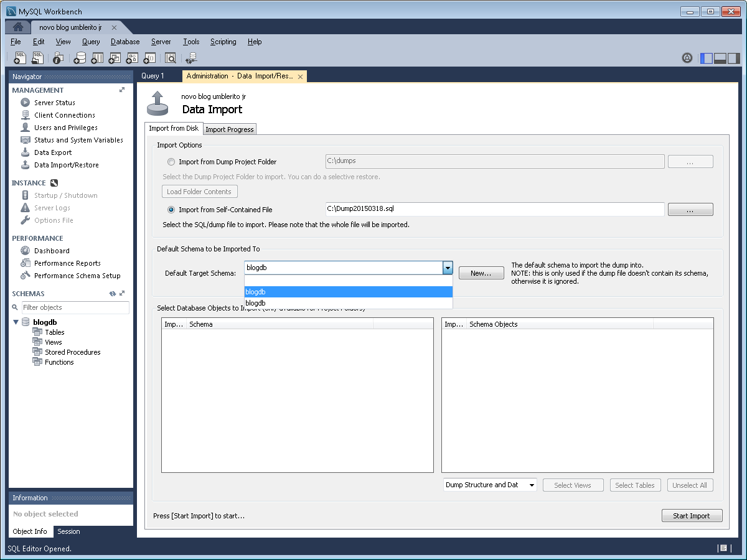Open the Default Target Schema dropdown
This screenshot has width=747, height=560.
[448, 268]
